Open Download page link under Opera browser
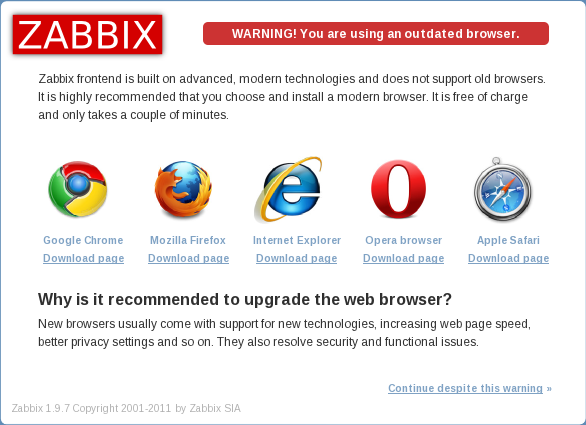Image resolution: width=586 pixels, height=425 pixels. [x=404, y=258]
